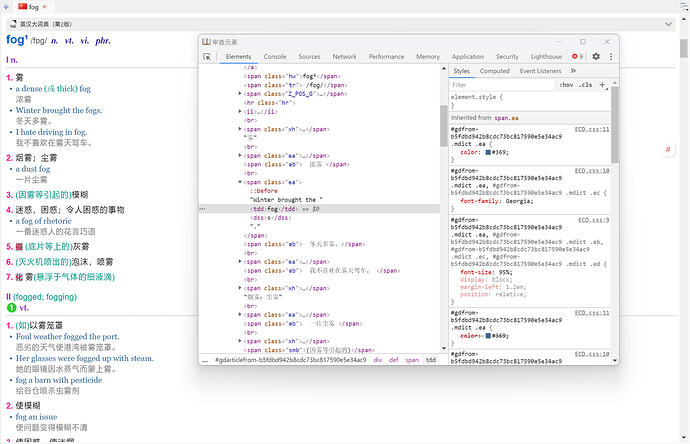Click the Elements panel vertical scrollbar thumb

tap(444, 126)
